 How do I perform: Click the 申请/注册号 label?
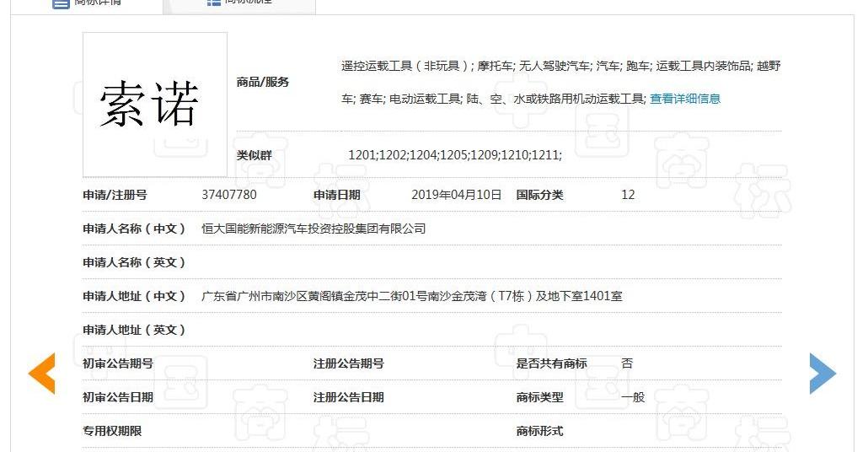tap(115, 195)
